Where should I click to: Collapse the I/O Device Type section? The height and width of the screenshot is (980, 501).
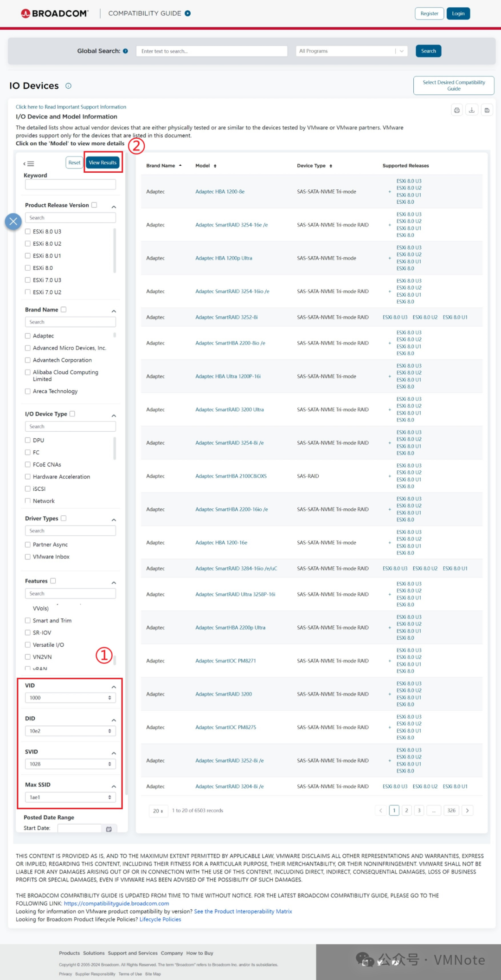114,415
